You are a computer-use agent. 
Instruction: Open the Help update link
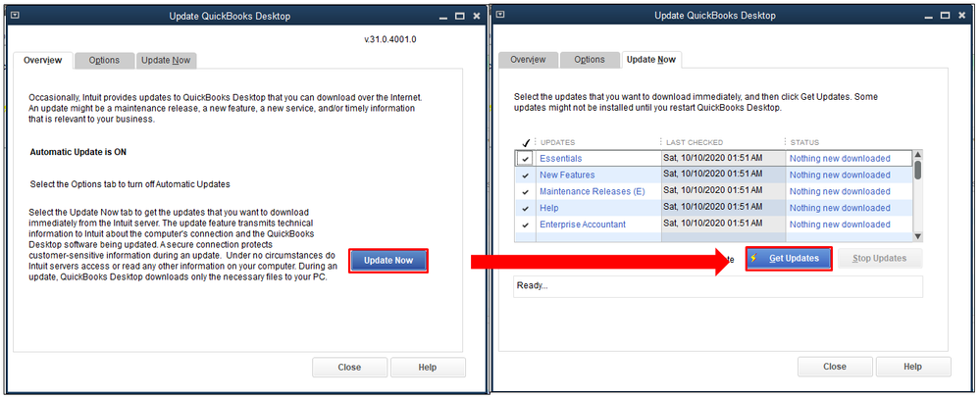pyautogui.click(x=548, y=208)
